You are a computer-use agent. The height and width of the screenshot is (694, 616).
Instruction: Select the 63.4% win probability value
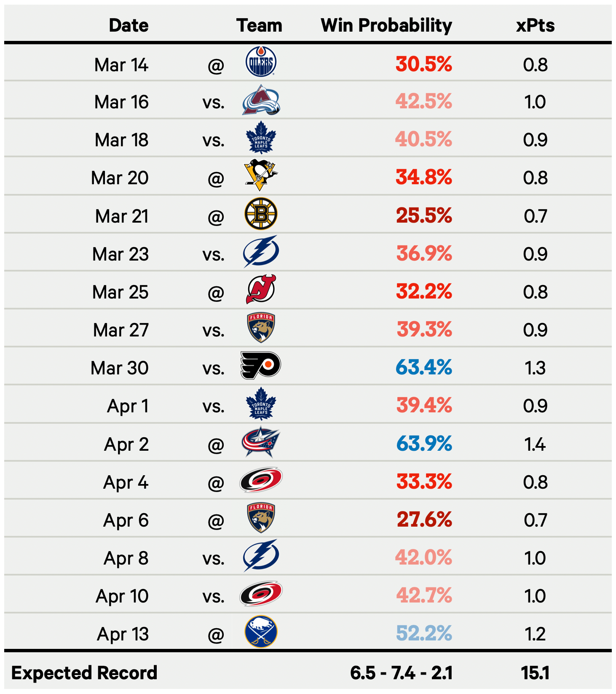[423, 367]
